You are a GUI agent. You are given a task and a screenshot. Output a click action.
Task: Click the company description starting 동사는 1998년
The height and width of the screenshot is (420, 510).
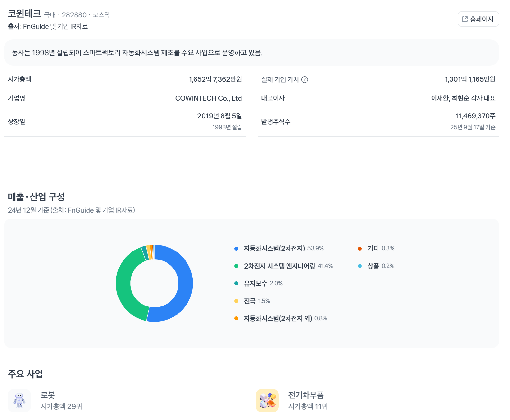pyautogui.click(x=137, y=53)
